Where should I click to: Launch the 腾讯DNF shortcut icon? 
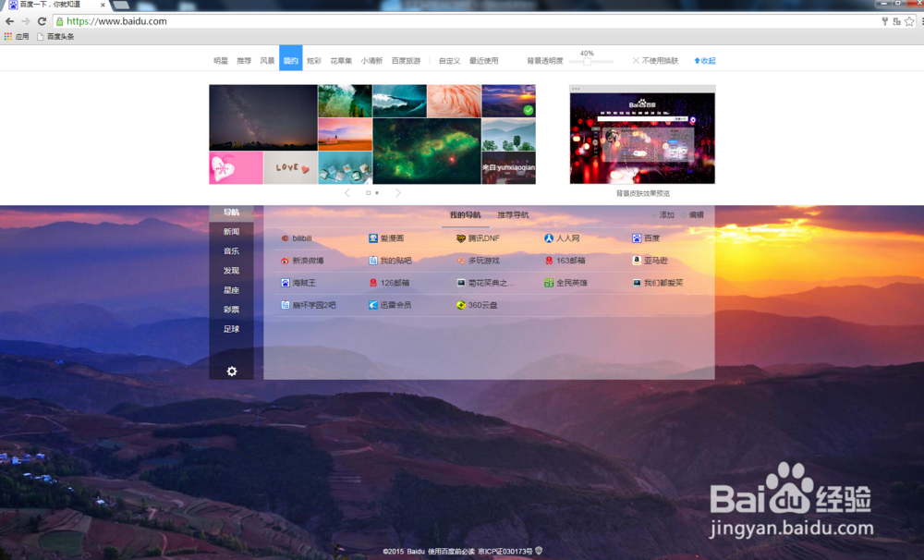pyautogui.click(x=461, y=238)
